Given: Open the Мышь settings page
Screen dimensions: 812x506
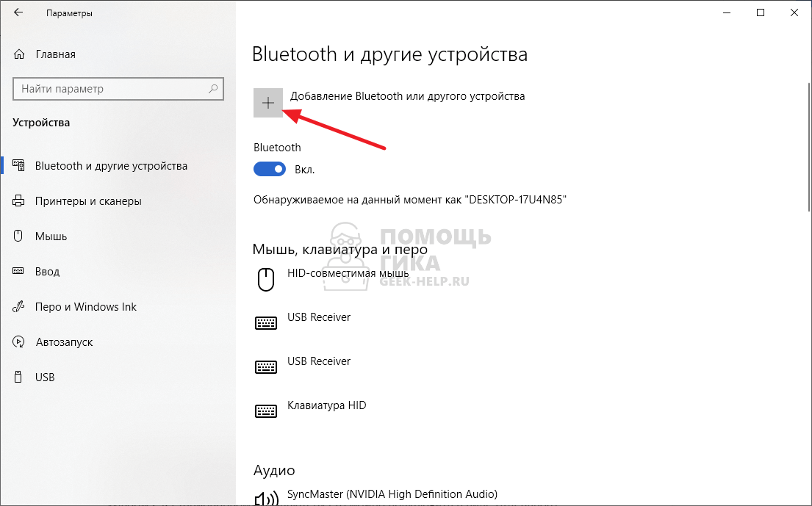Looking at the screenshot, I should 51,236.
